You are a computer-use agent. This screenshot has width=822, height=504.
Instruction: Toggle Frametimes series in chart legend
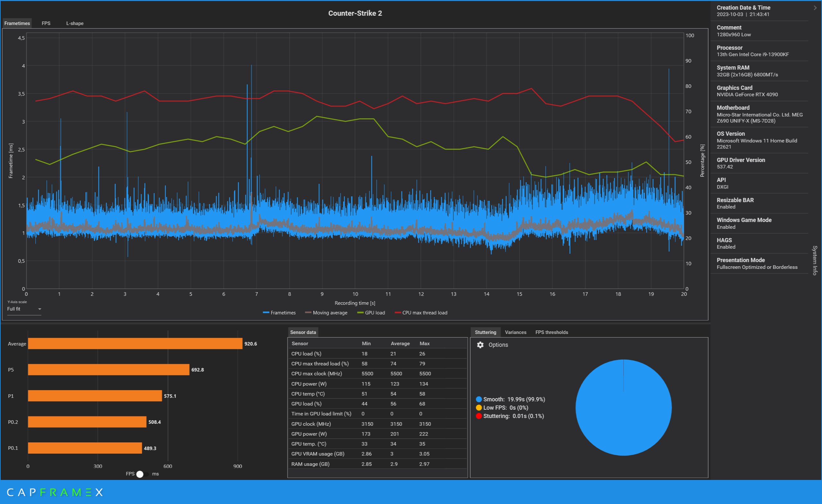pos(279,313)
